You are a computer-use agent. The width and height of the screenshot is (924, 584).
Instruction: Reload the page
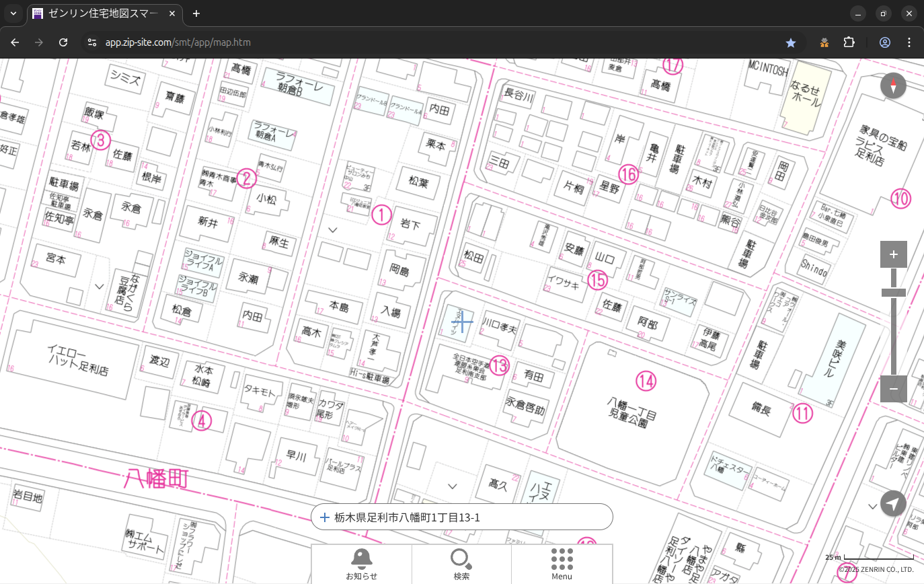(63, 42)
